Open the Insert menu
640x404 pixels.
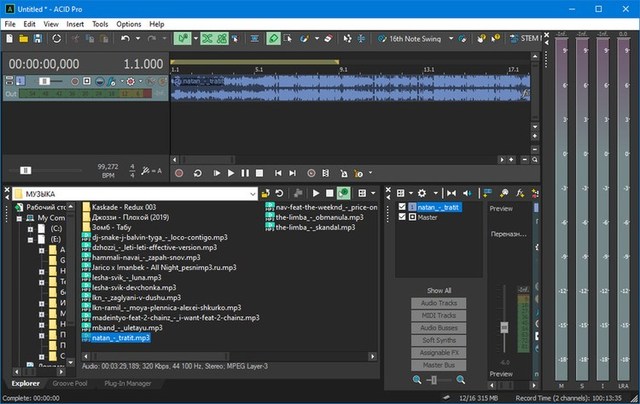[75, 23]
